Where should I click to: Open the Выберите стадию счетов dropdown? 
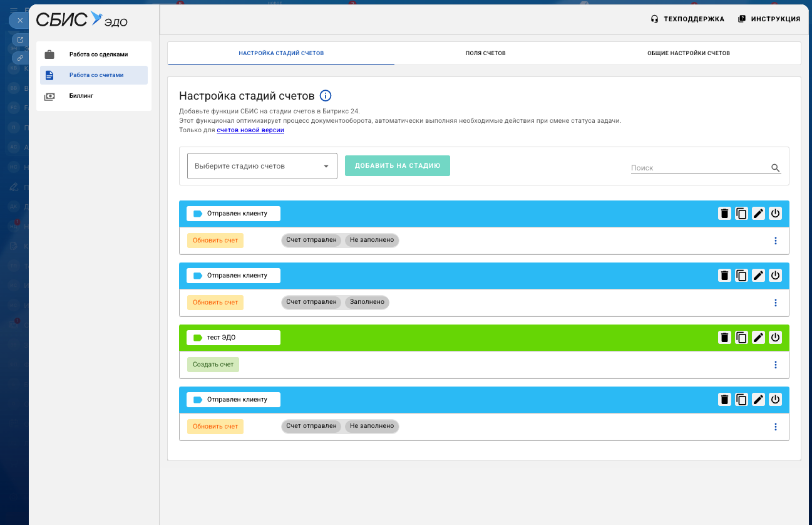(x=262, y=166)
